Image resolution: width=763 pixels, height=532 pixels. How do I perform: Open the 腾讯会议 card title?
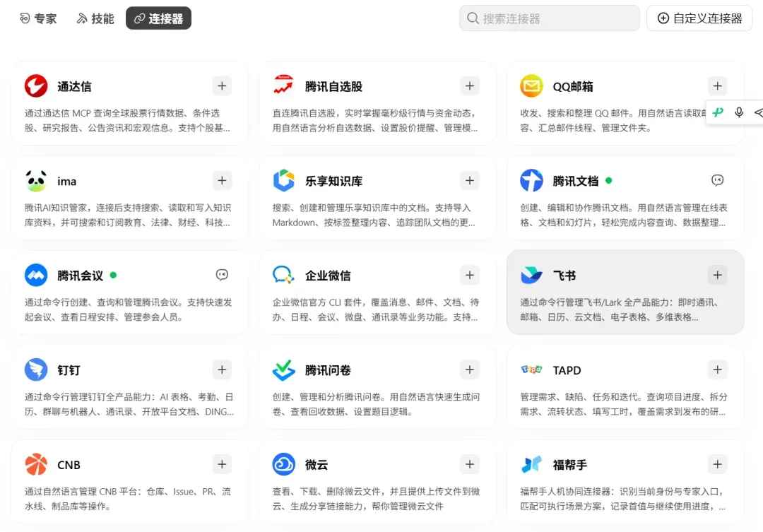point(81,276)
